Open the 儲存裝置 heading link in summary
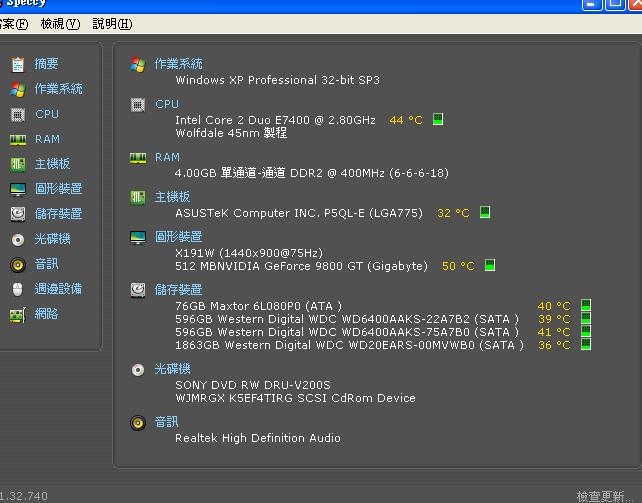The width and height of the screenshot is (642, 503). [x=179, y=290]
